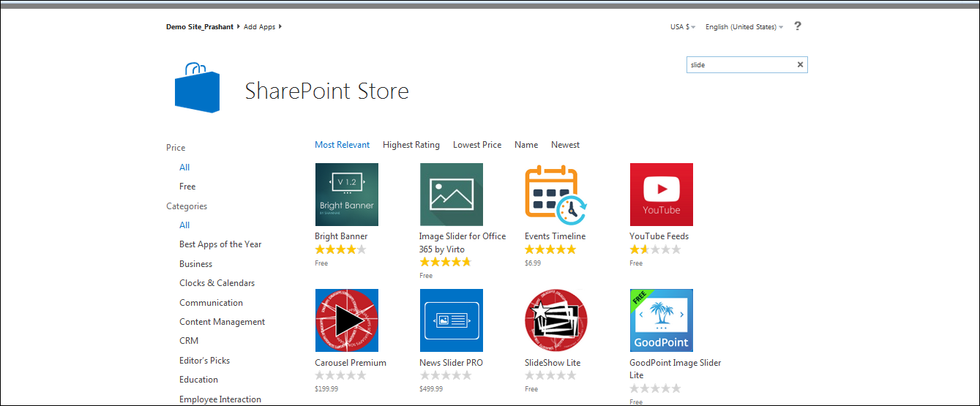Viewport: 980px width, 406px height.
Task: Select the Clocks & Calendars category
Action: tap(217, 283)
